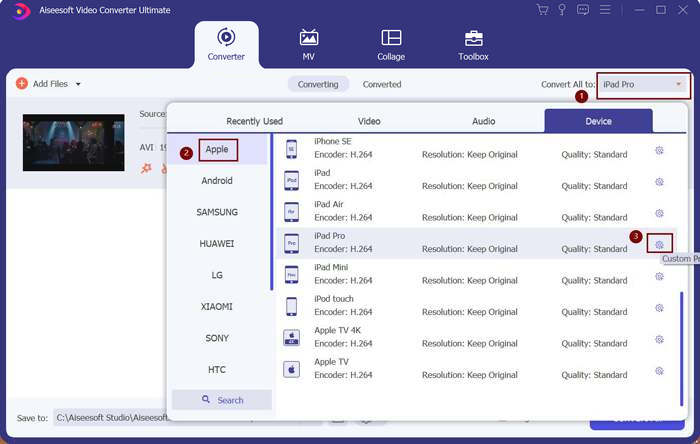Screen dimensions: 700x444
Task: Open custom profile gear for iPhone SE
Action: 659,150
